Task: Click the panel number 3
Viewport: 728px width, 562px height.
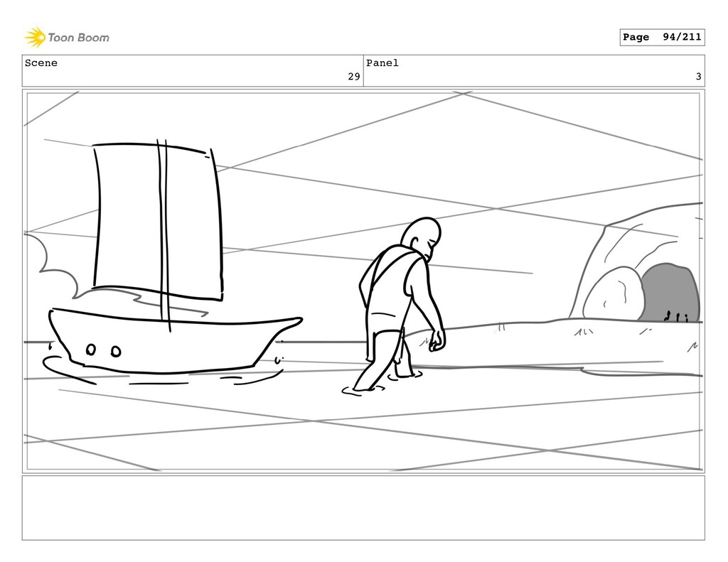Action: pos(698,77)
